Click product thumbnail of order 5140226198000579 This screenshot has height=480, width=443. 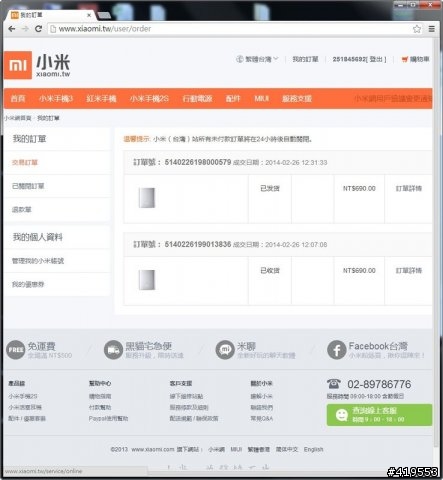[147, 198]
